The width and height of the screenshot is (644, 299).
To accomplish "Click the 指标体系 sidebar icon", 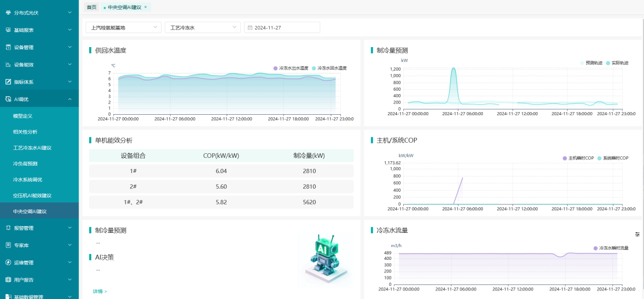I will click(8, 82).
